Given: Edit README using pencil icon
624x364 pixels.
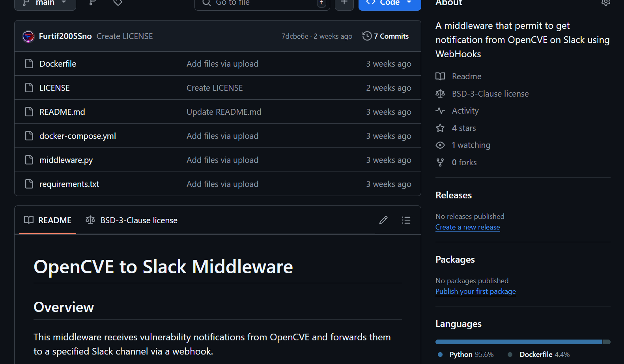Looking at the screenshot, I should (x=383, y=220).
